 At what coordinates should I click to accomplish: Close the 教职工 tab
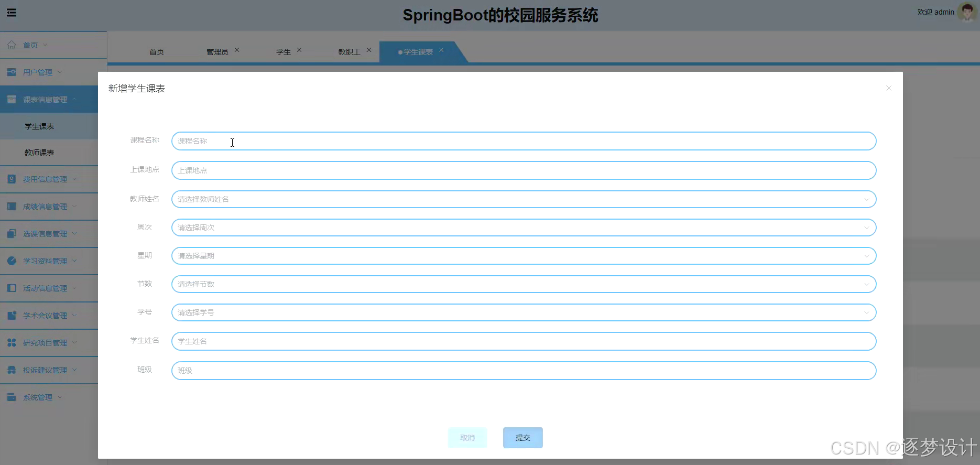tap(369, 50)
